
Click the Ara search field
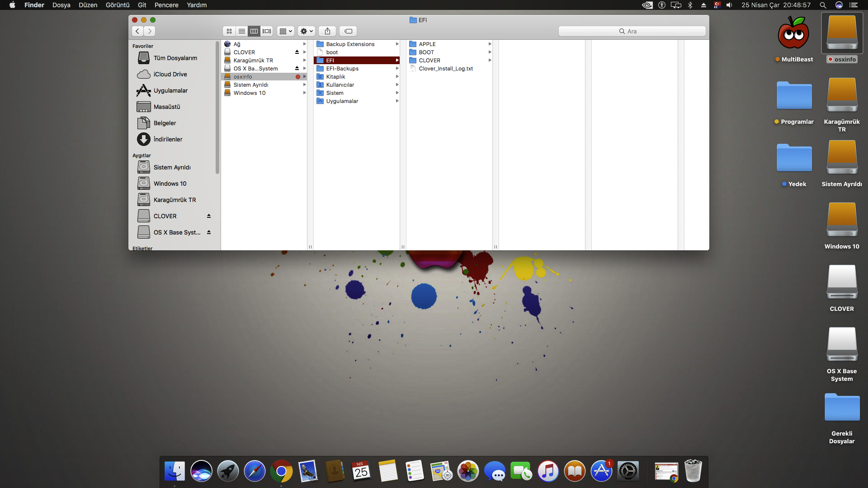tap(632, 31)
